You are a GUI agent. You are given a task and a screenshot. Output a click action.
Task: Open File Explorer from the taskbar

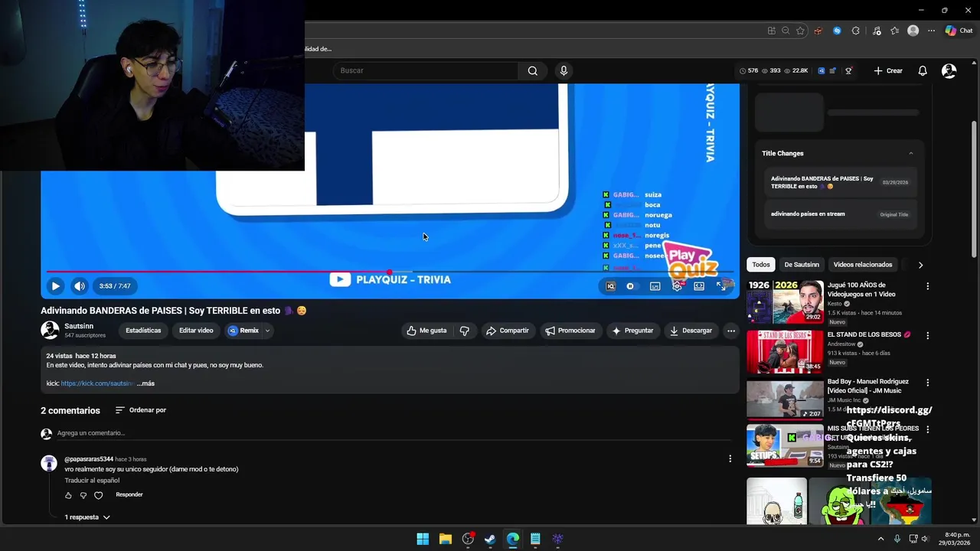coord(445,539)
